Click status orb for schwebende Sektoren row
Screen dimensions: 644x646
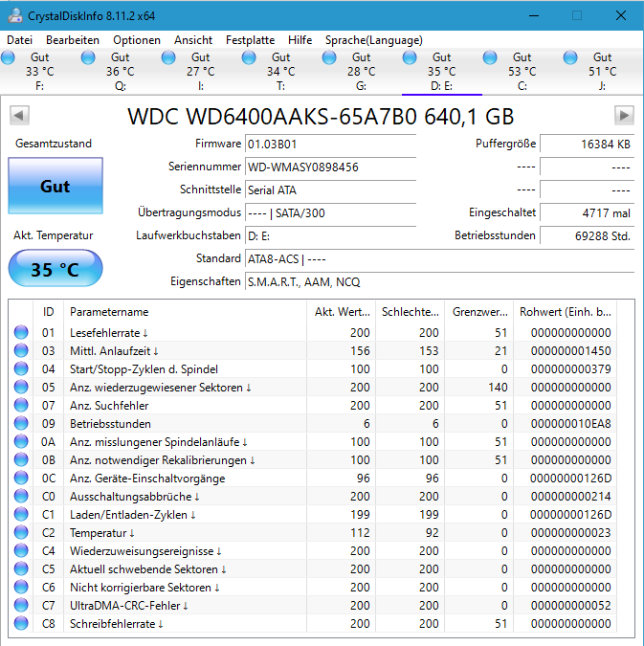(x=21, y=568)
